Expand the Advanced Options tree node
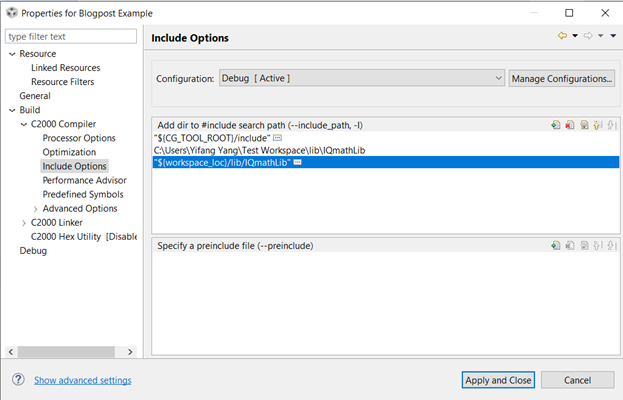623x400 pixels. coord(36,208)
